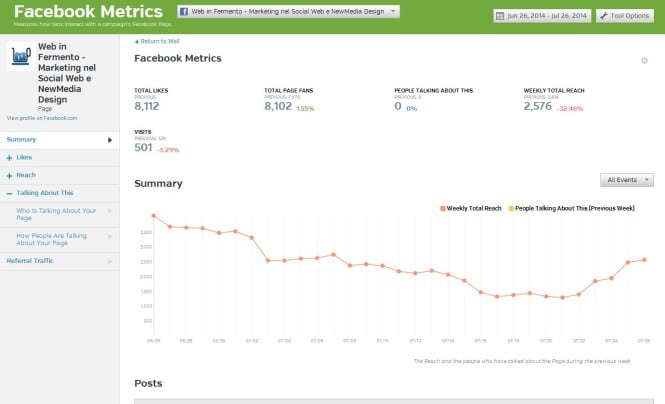Click the Facebook icon in the page selector
The height and width of the screenshot is (404, 665).
[183, 11]
